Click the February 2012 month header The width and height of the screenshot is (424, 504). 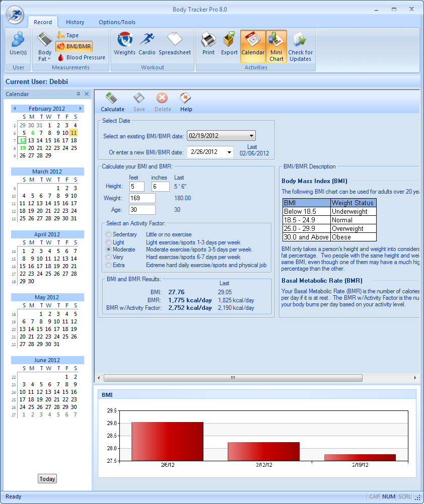tap(47, 109)
